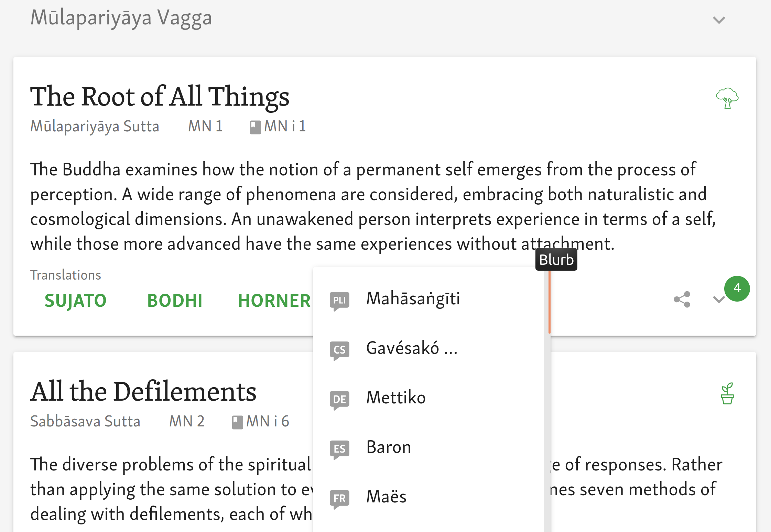The height and width of the screenshot is (532, 771).
Task: Click the DE language badge icon
Action: 339,400
